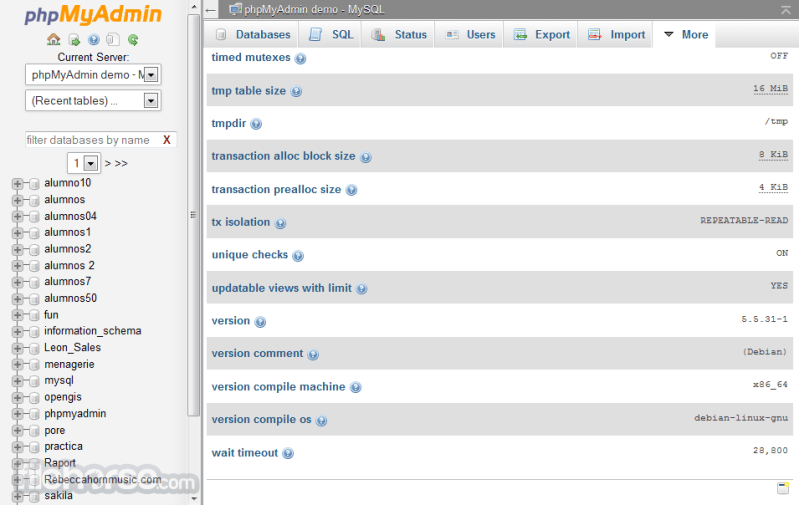Click help icon next to timed mutexes
The image size is (799, 505).
pyautogui.click(x=301, y=59)
